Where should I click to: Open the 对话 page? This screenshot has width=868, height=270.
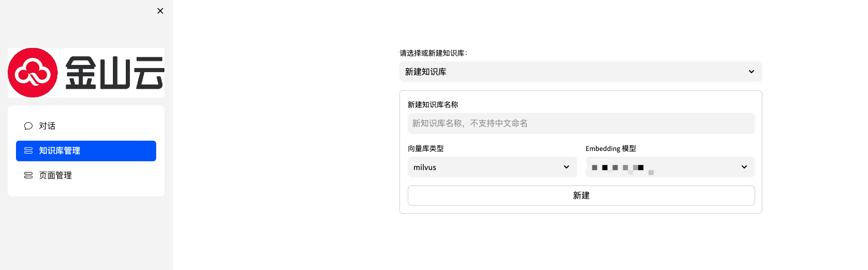click(47, 126)
